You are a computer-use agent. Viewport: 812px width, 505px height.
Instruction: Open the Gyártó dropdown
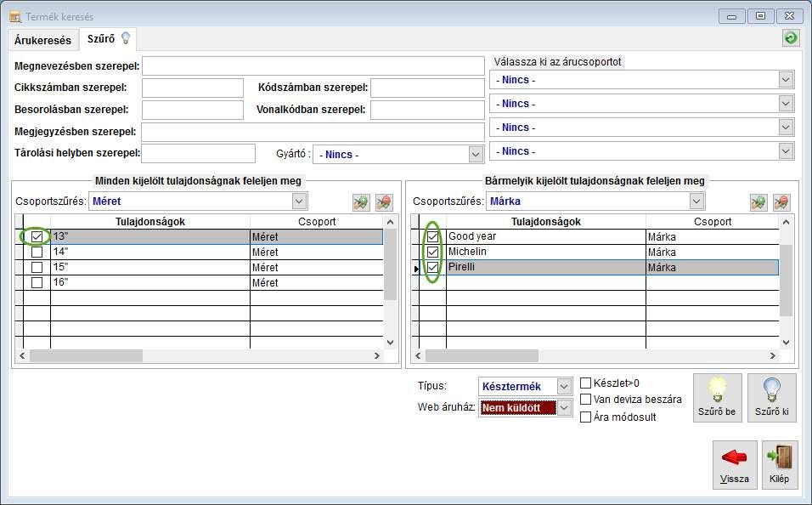476,155
